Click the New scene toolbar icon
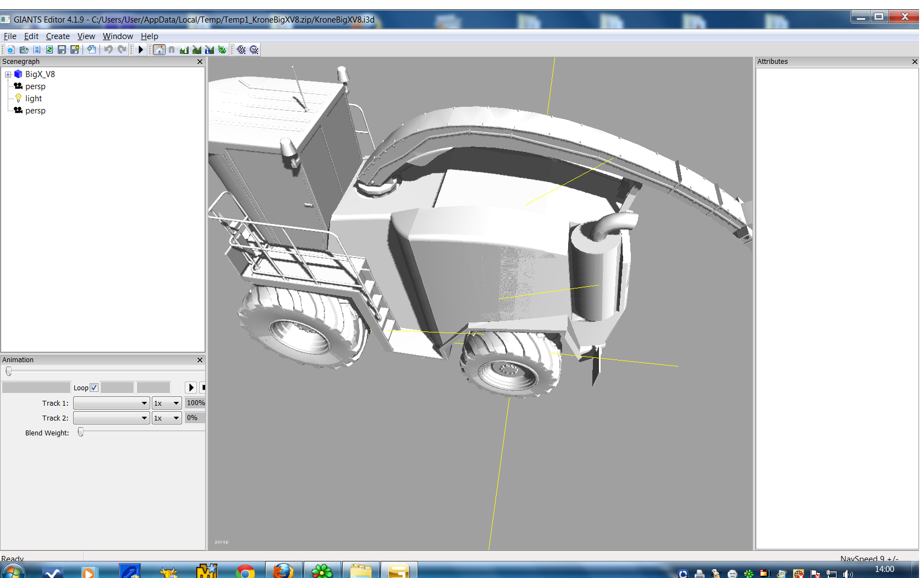 click(10, 50)
